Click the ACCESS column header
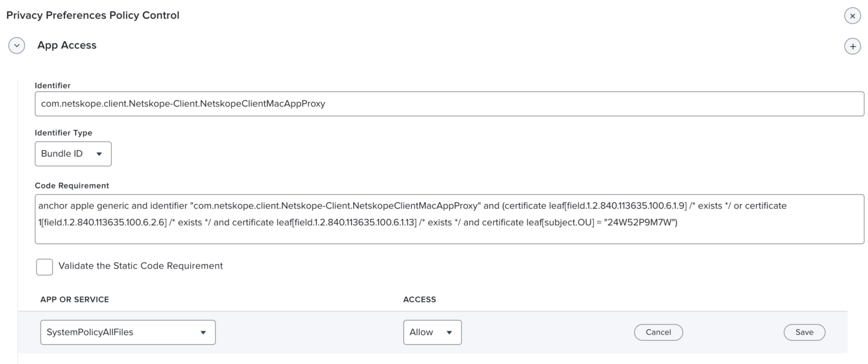 [x=419, y=299]
